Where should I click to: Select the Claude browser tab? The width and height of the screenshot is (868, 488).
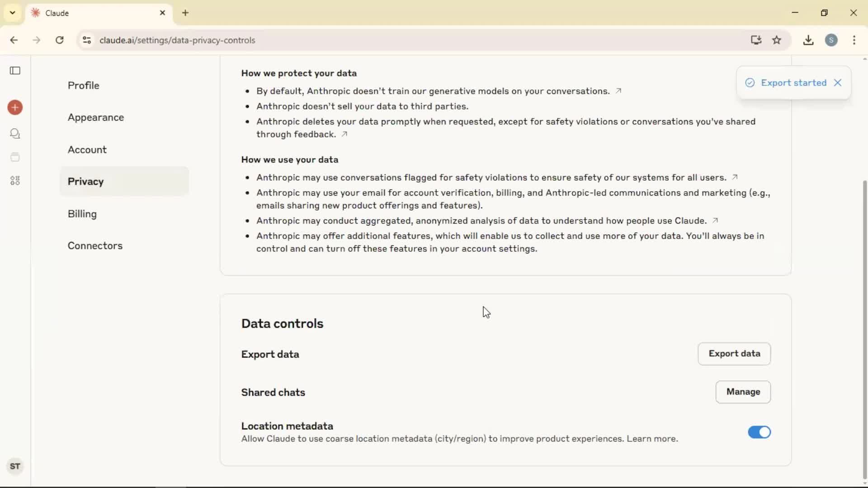(x=99, y=13)
